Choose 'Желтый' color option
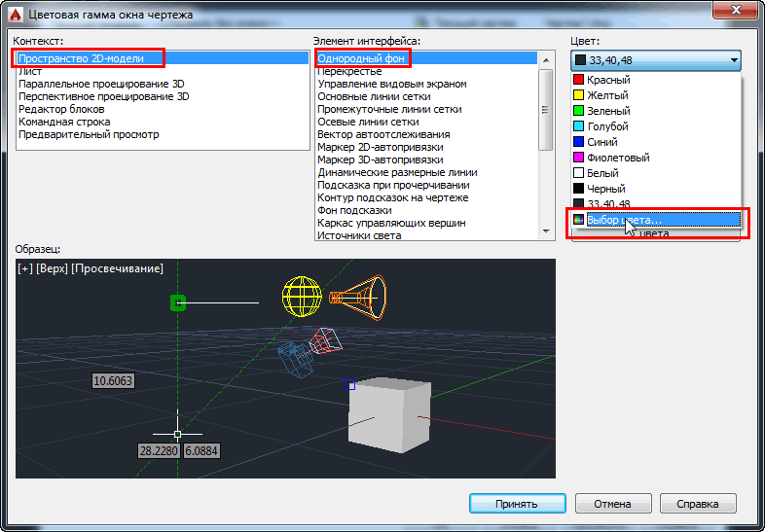The height and width of the screenshot is (532, 765). 656,95
